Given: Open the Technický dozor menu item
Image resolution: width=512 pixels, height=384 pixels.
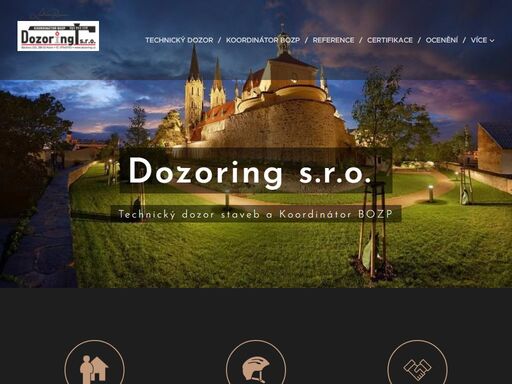Looking at the screenshot, I should [179, 40].
